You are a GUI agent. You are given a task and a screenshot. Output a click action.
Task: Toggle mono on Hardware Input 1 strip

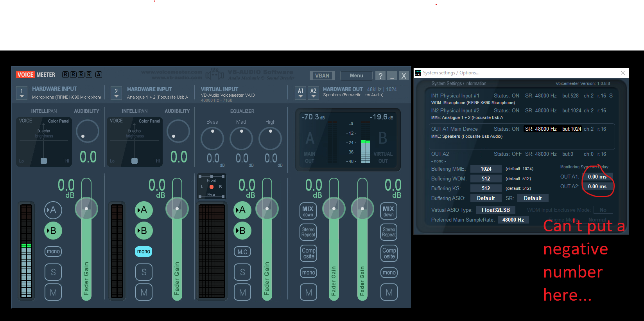(53, 251)
